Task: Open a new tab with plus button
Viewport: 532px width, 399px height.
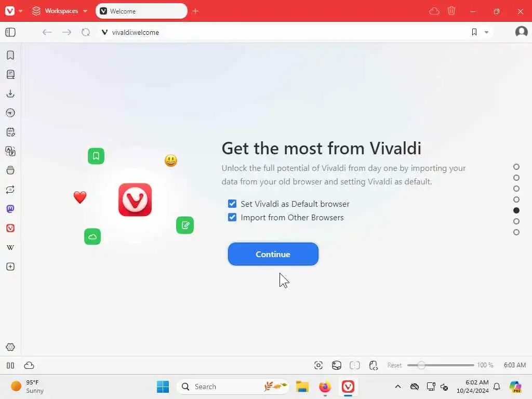Action: (195, 11)
